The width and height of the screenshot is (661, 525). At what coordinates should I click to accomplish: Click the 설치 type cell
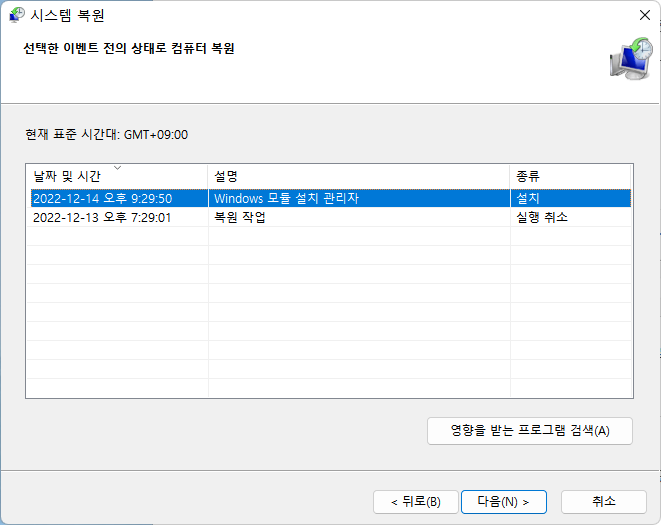coord(528,198)
